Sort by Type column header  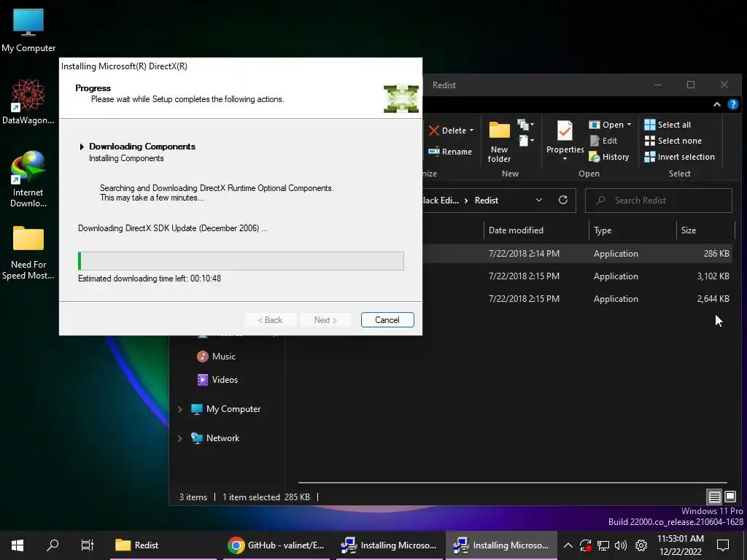[632, 230]
